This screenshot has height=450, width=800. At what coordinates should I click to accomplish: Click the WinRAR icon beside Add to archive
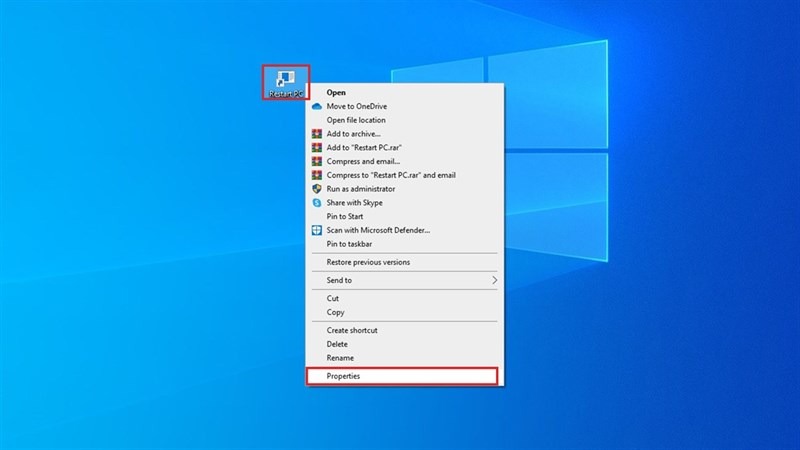(317, 134)
